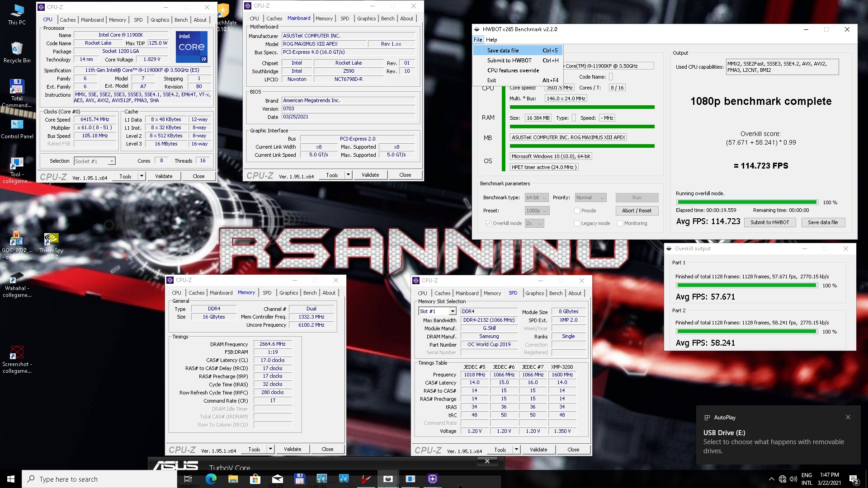868x488 pixels.
Task: Open Microsoft Store from the taskbar
Action: click(x=255, y=479)
